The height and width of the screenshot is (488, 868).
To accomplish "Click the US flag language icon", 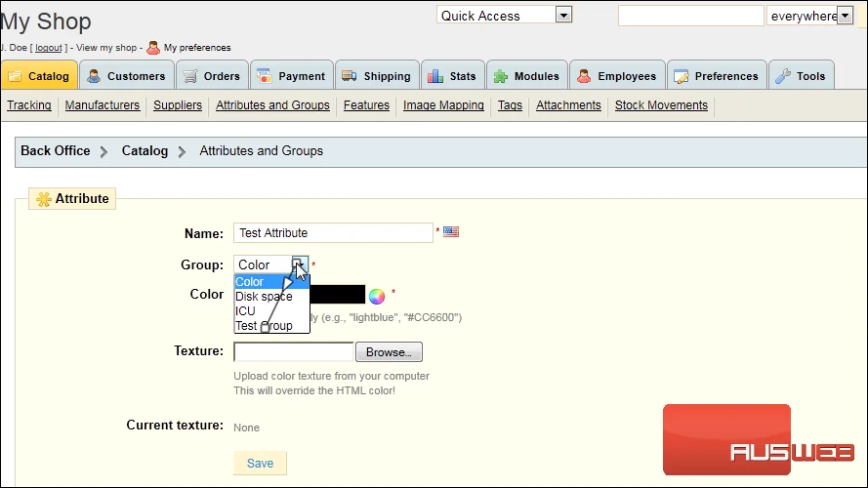I will [x=451, y=232].
